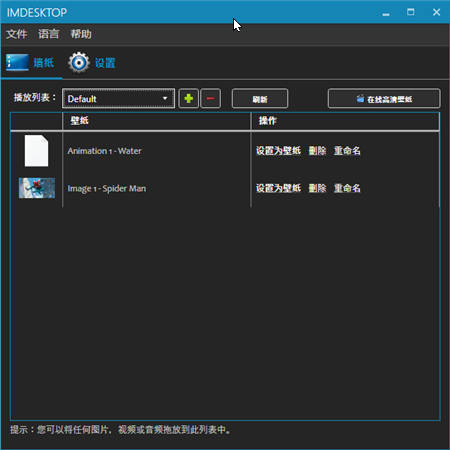Rename Animation 1 - Water via 重命名
Screen dimensions: 450x450
tap(347, 151)
